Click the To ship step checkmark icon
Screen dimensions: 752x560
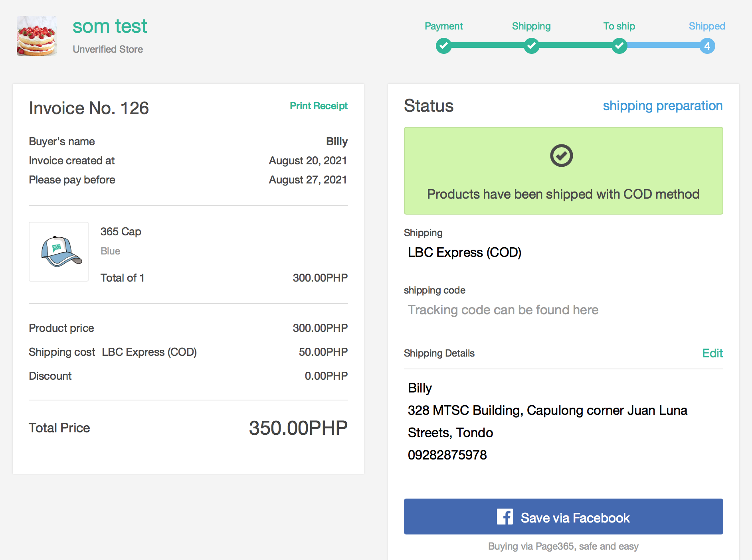619,46
